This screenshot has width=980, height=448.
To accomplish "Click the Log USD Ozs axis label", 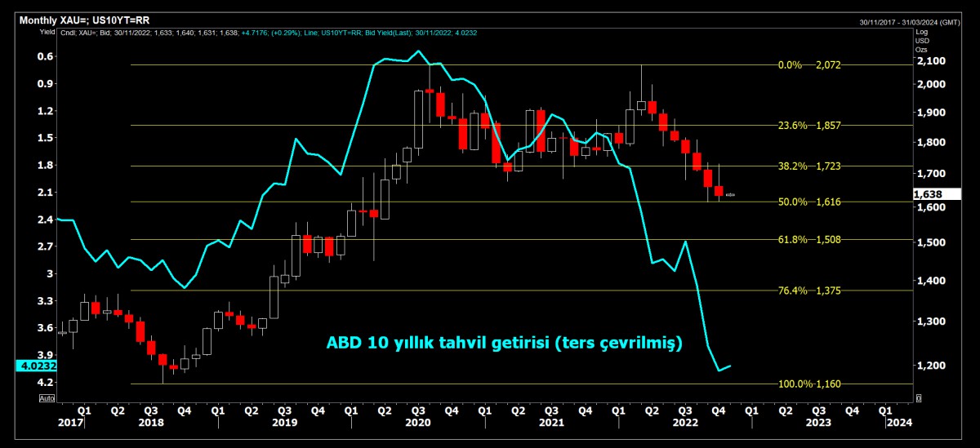I will [x=921, y=41].
